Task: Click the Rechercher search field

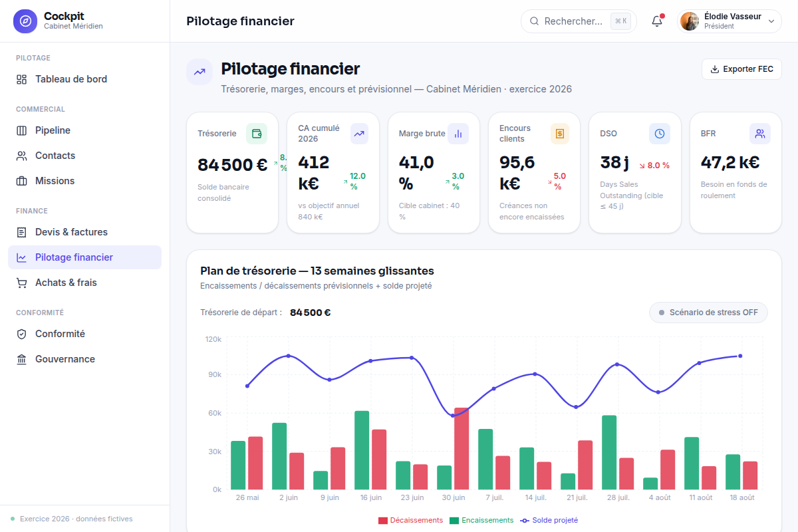Action: (x=579, y=21)
